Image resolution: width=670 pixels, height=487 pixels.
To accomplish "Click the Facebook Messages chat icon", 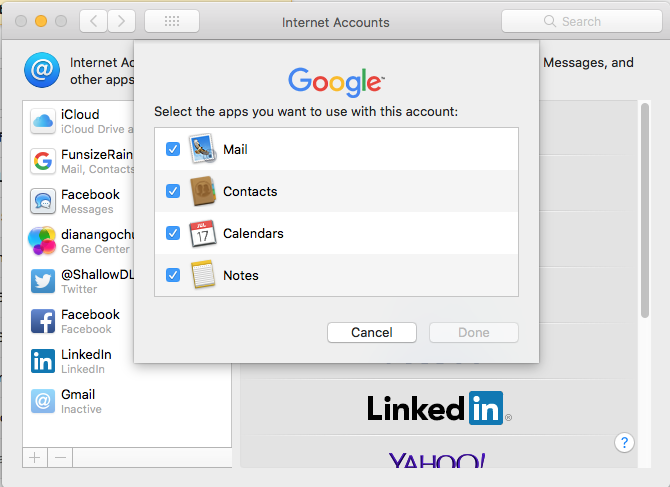I will click(43, 201).
